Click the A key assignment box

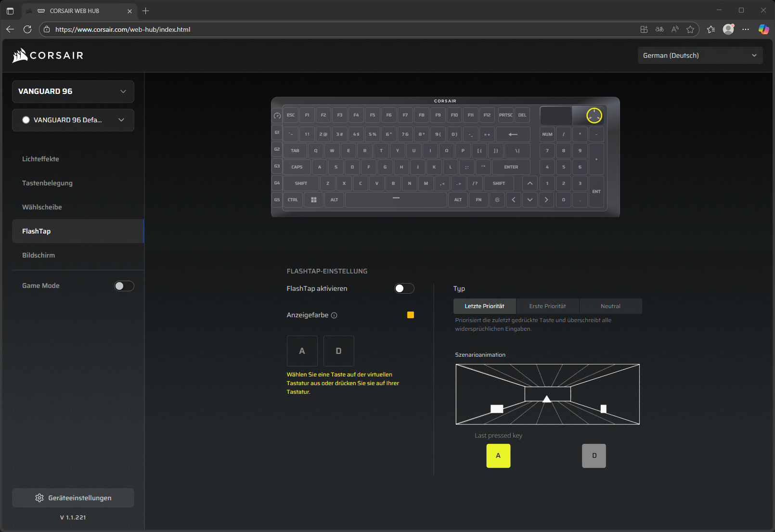click(302, 351)
